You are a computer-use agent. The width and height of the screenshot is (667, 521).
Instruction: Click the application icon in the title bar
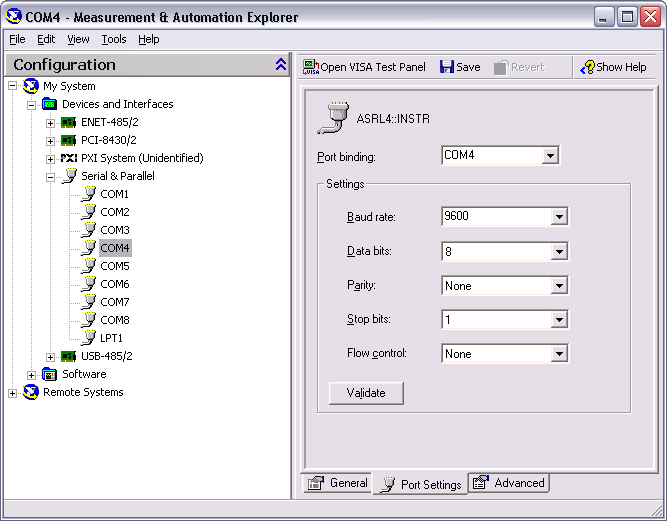coord(14,17)
